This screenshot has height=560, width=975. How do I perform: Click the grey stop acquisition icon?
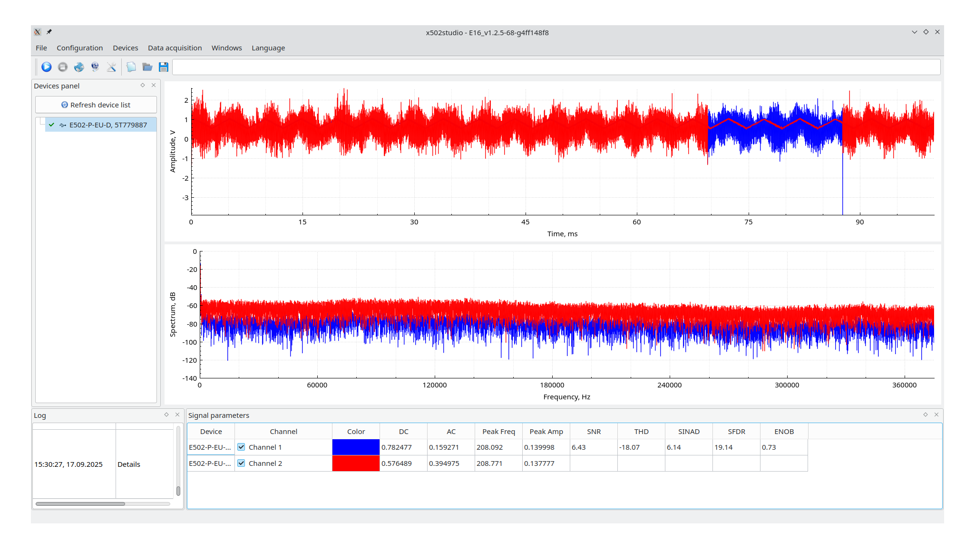(63, 67)
